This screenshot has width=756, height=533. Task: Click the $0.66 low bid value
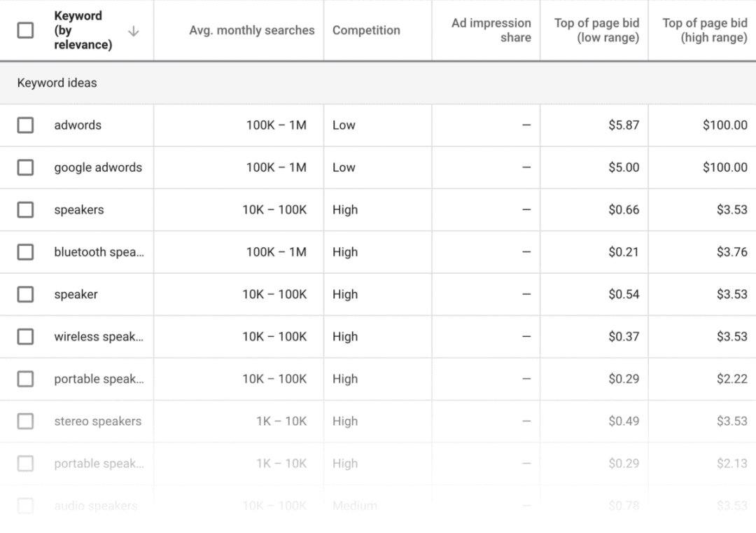pos(624,210)
